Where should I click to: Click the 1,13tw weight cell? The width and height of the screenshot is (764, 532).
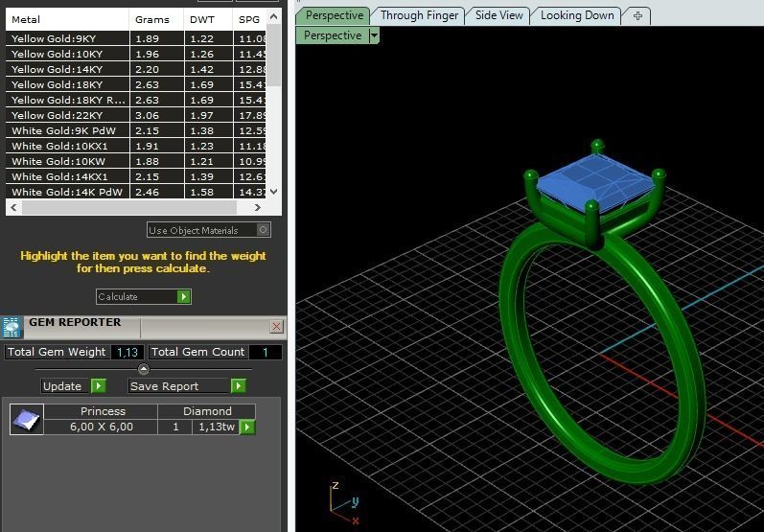[217, 427]
